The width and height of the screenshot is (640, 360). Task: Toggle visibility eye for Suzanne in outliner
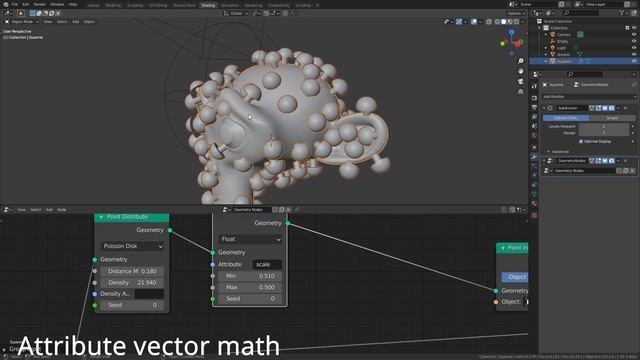pos(634,61)
